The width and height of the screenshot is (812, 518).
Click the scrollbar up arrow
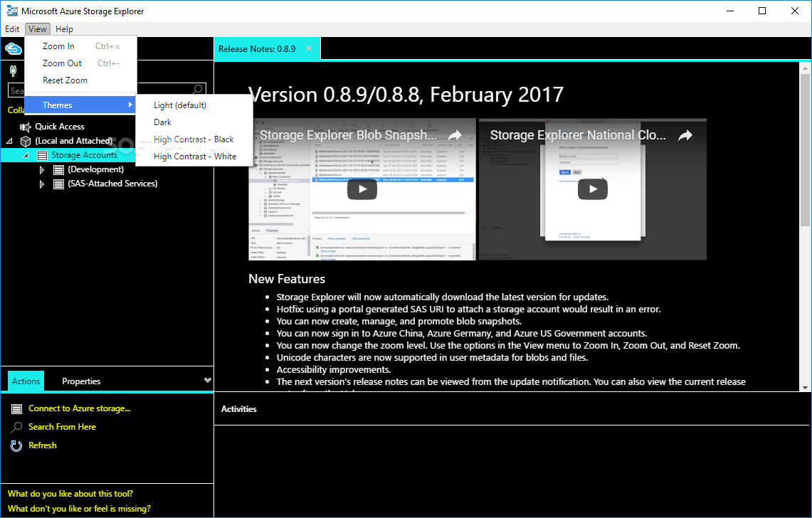click(x=805, y=68)
